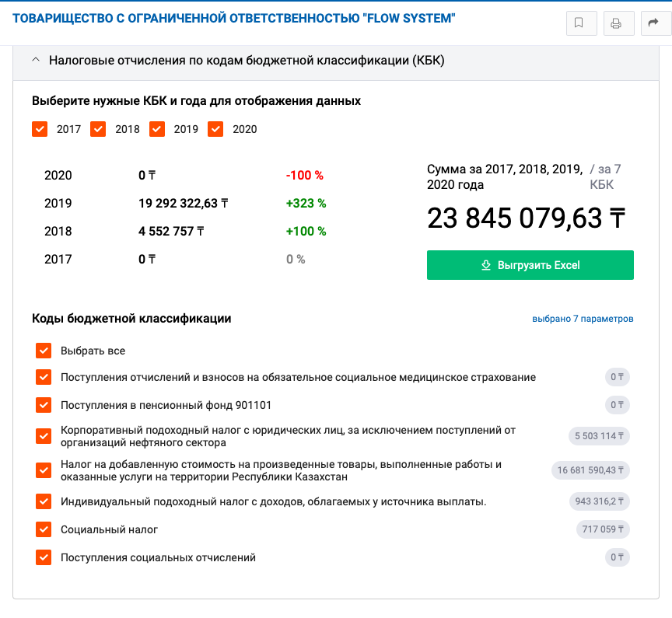Click the '/ за 7 КБК' text
This screenshot has width=672, height=618.
pos(605,177)
